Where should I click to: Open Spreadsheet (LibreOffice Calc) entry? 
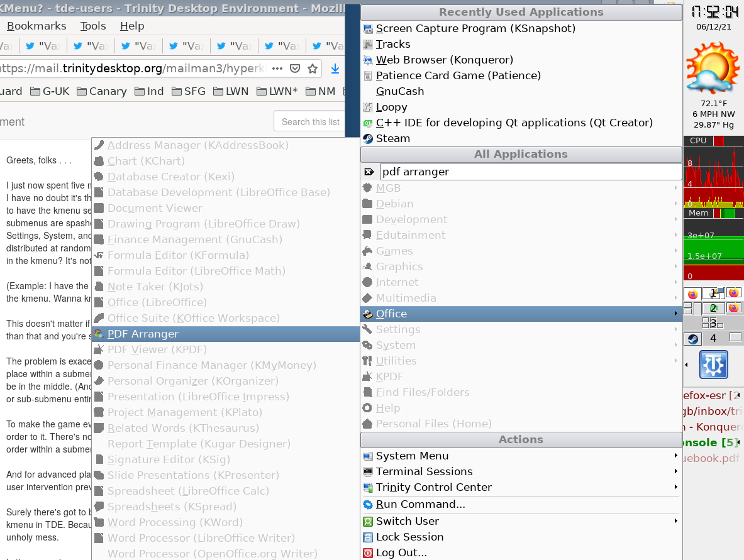[x=226, y=491]
